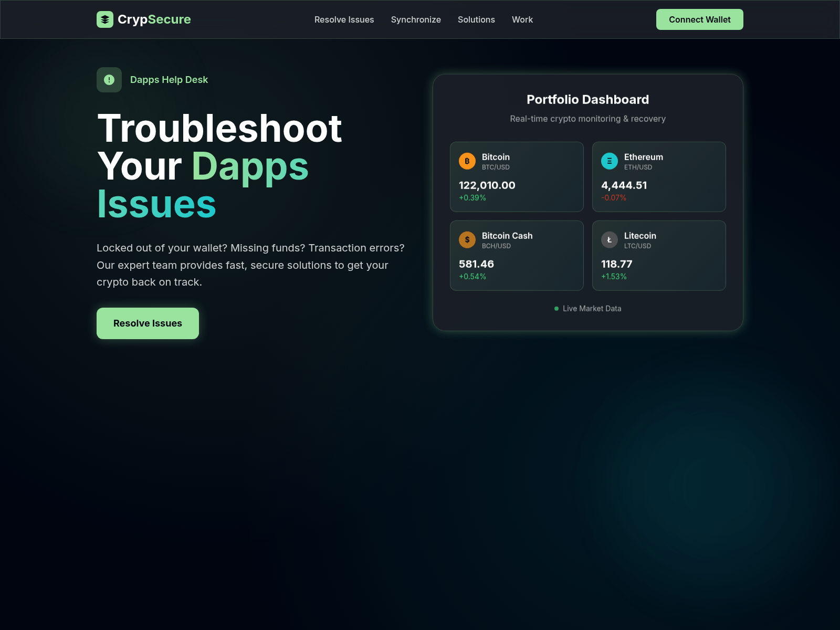Click the Connect Wallet button
Viewport: 840px width, 630px height.
[700, 19]
